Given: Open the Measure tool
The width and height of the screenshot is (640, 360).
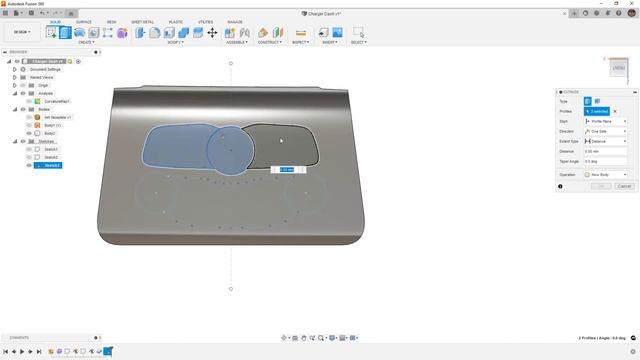Looking at the screenshot, I should pyautogui.click(x=301, y=33).
